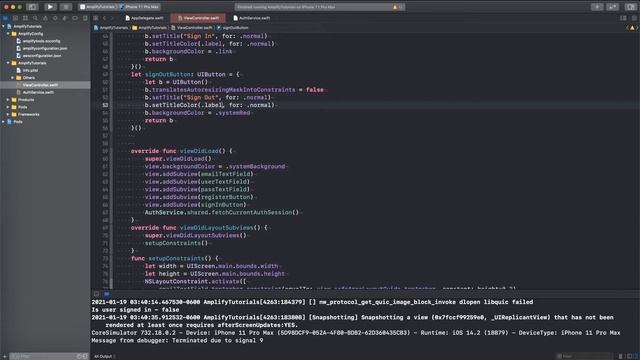Expand the Products folder
The image size is (640, 360).
pos(8,100)
